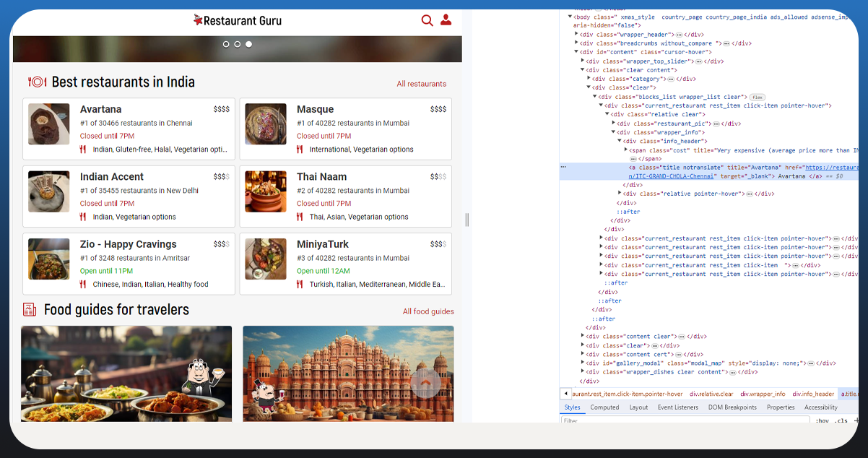This screenshot has height=458, width=868.
Task: Open the All restaurants link
Action: point(421,84)
